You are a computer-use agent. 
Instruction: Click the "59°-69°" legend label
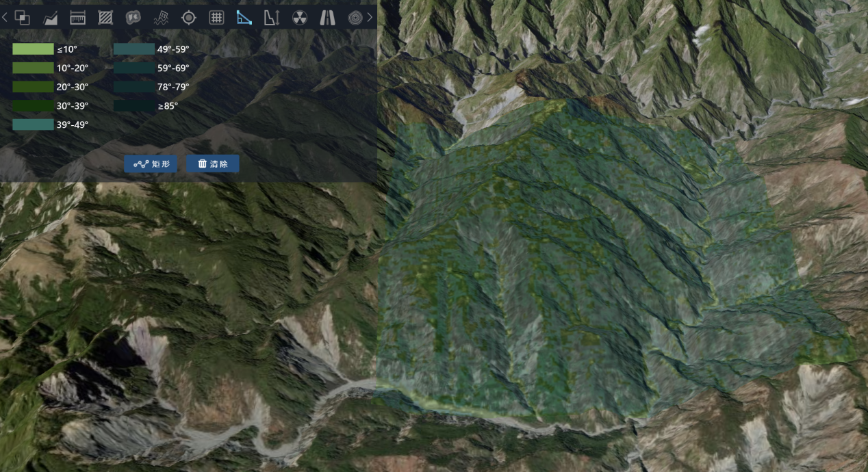(x=173, y=68)
